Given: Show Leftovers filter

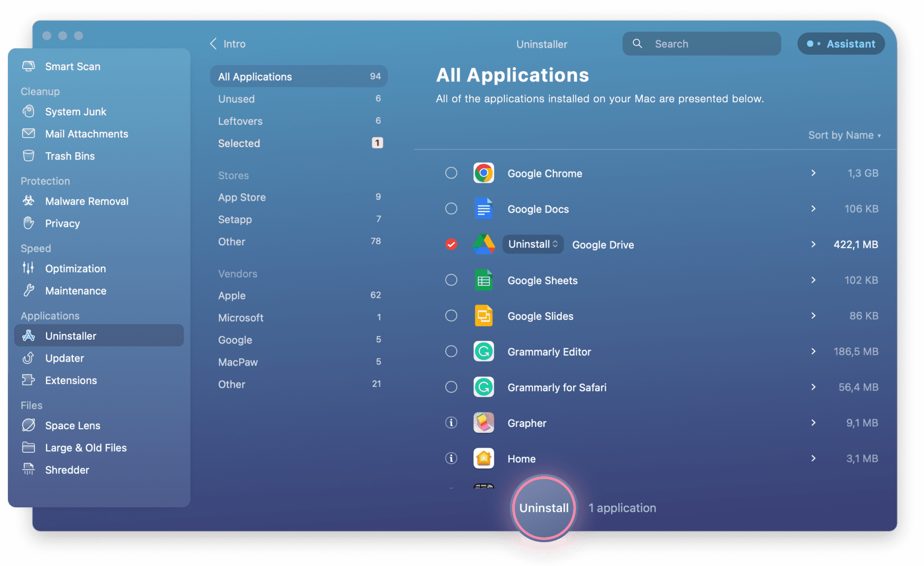Looking at the screenshot, I should [299, 121].
